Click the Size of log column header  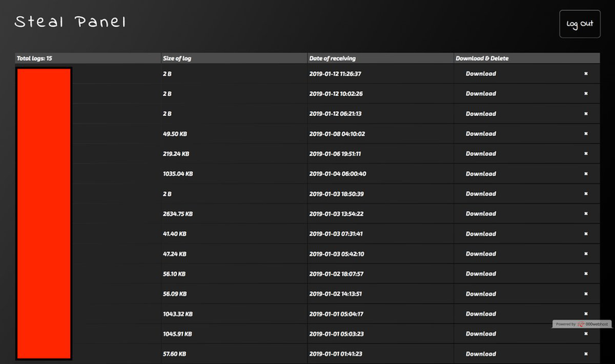[x=178, y=58]
